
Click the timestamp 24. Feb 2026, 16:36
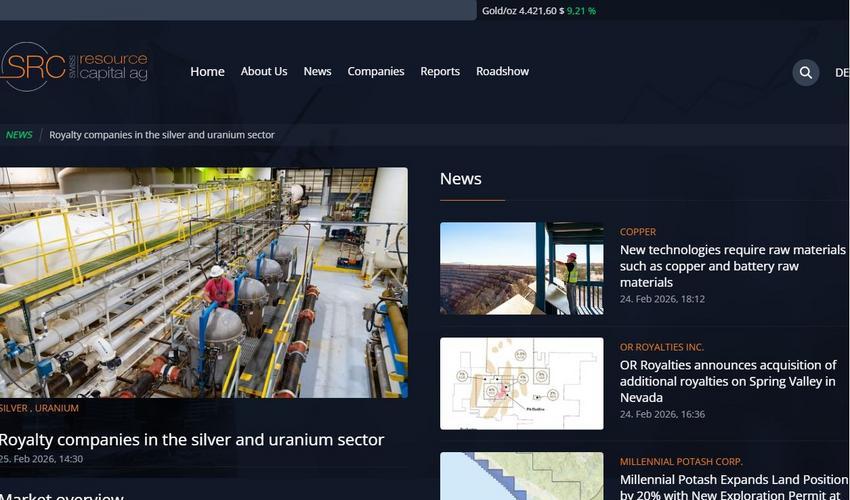(662, 415)
